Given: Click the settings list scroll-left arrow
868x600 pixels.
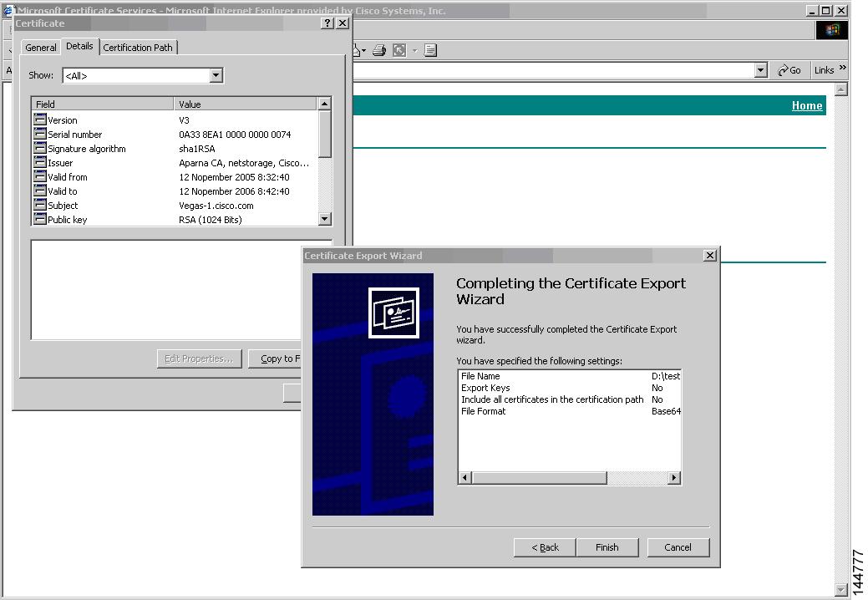Looking at the screenshot, I should click(x=465, y=478).
